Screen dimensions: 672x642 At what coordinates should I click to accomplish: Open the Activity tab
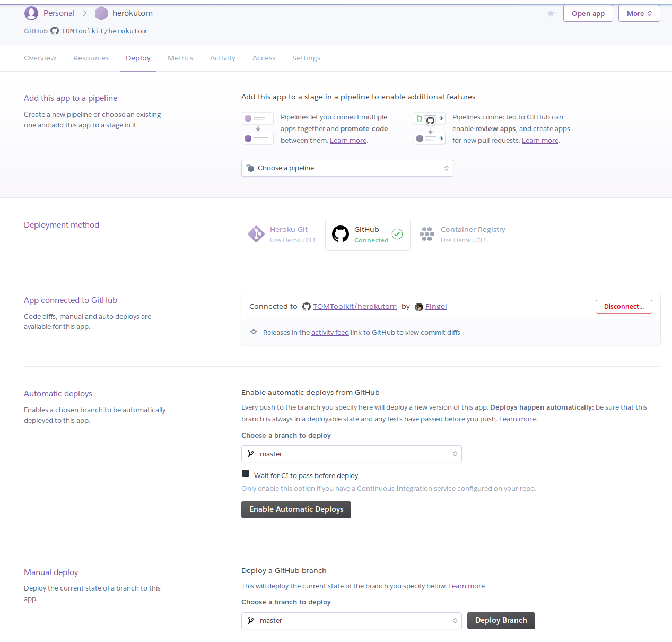point(223,58)
